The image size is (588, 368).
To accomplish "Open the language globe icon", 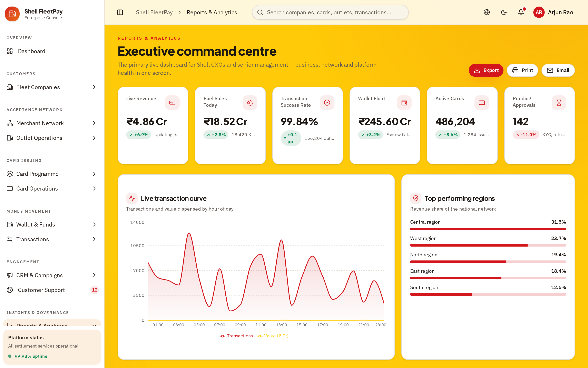I will tap(487, 12).
